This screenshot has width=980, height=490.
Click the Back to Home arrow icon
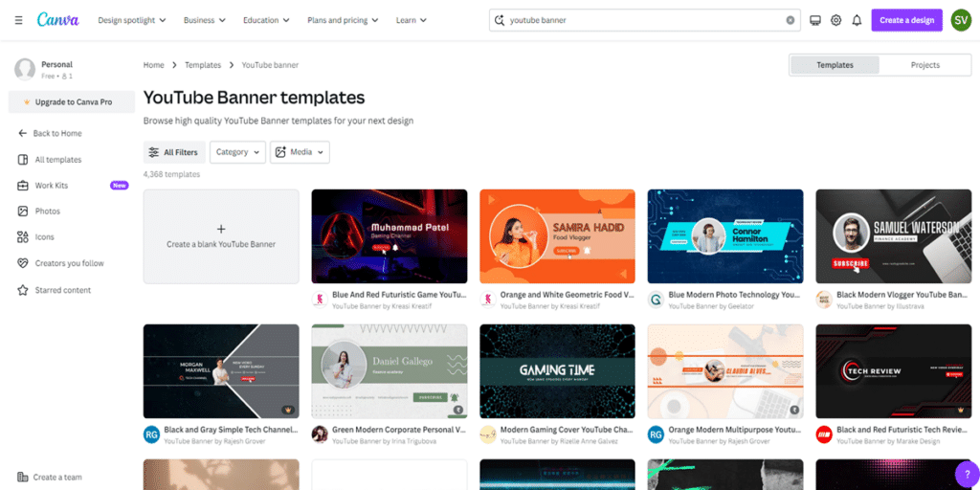[23, 133]
